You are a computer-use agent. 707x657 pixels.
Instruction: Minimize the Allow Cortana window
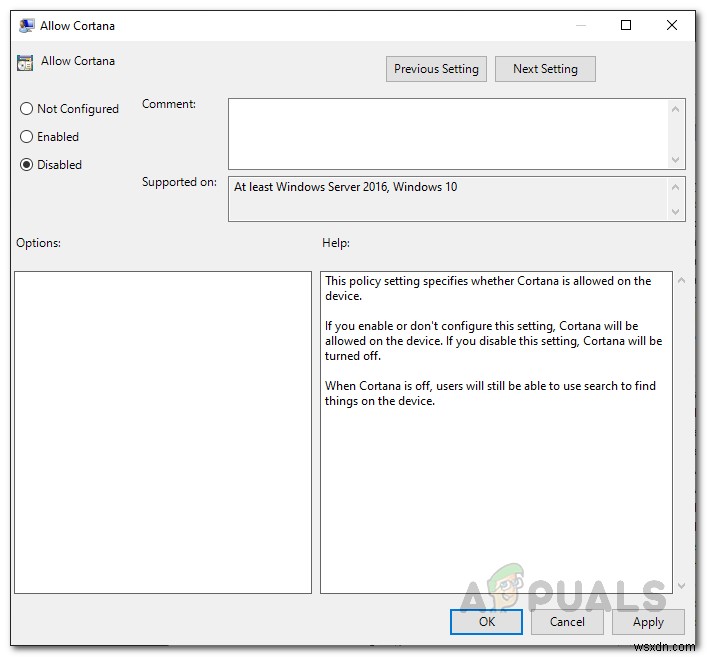581,25
